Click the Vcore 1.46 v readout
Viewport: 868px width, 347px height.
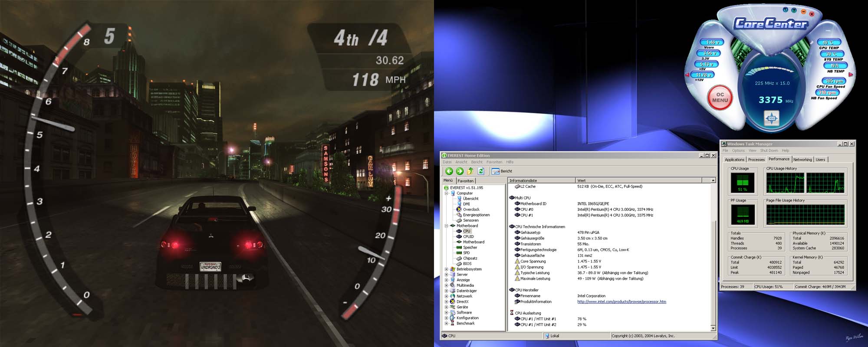713,43
